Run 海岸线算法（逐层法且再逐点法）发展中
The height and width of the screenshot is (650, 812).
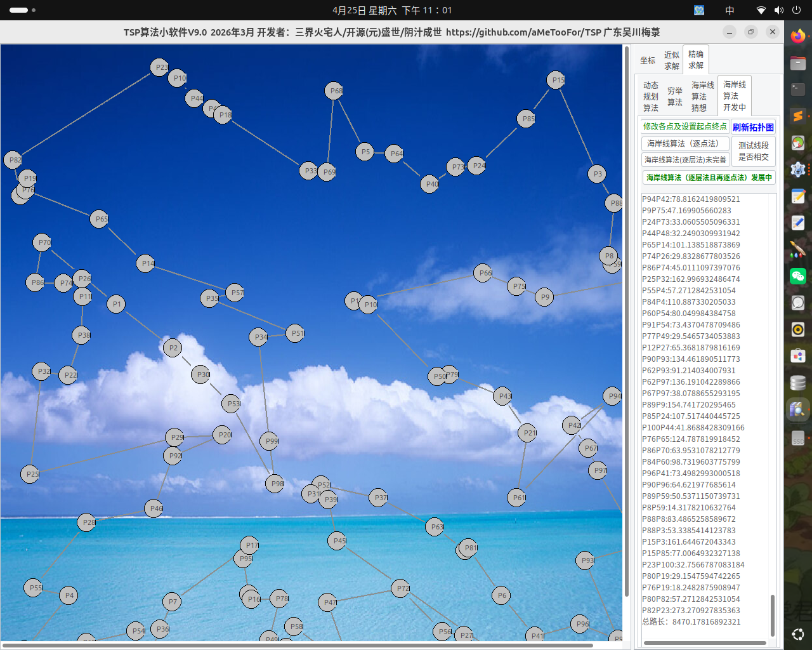click(x=709, y=178)
